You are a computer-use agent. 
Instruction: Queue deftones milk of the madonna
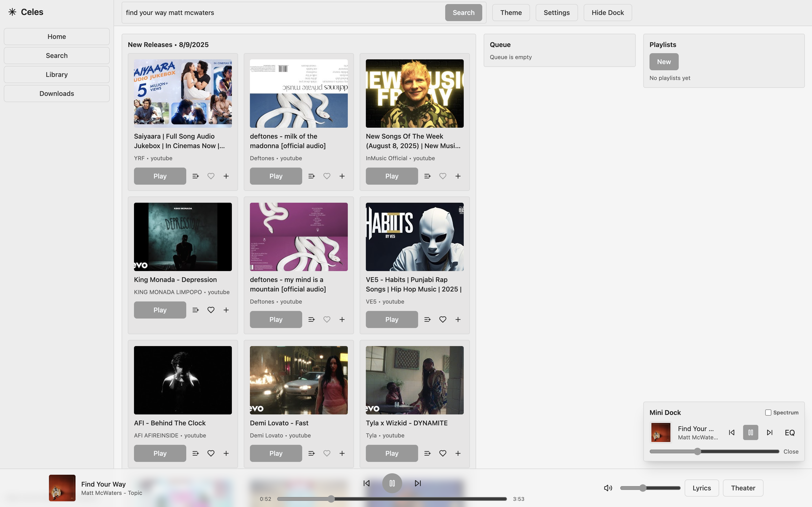pyautogui.click(x=311, y=176)
